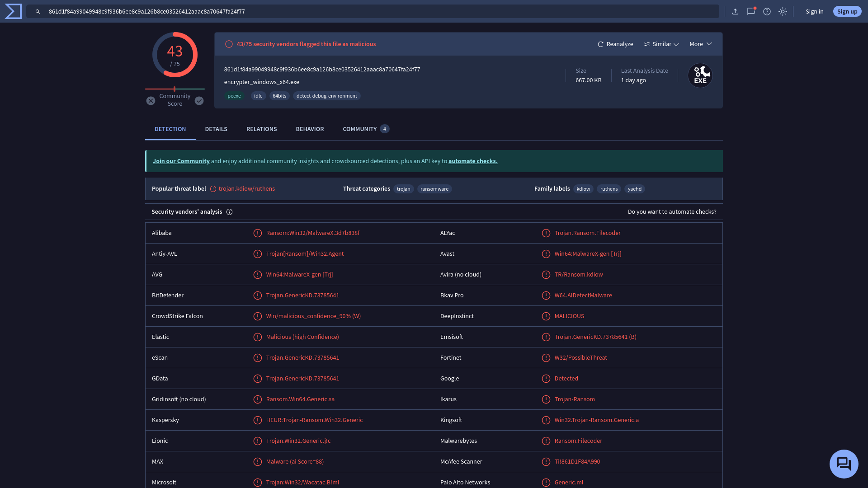The width and height of the screenshot is (868, 488).
Task: Click the search magnifier icon
Action: (38, 12)
